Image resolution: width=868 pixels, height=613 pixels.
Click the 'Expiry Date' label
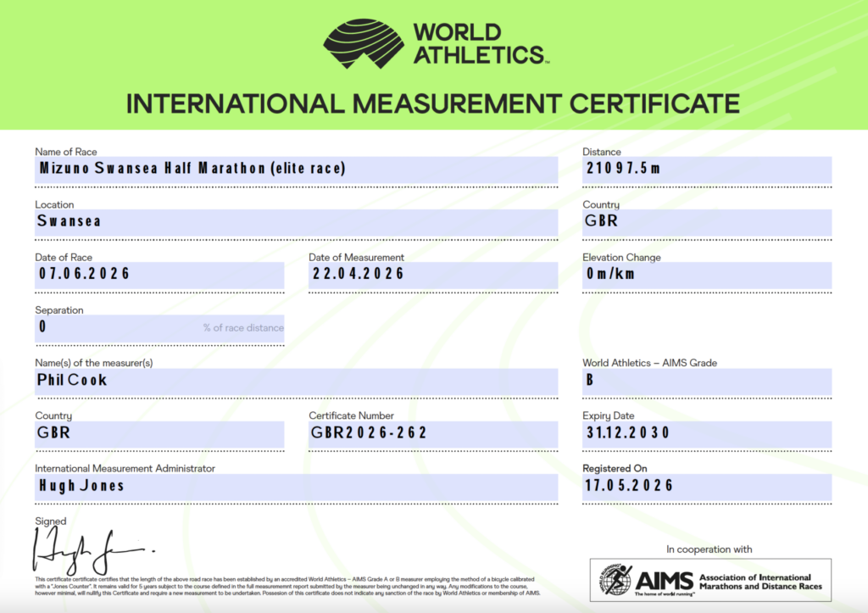pos(609,415)
